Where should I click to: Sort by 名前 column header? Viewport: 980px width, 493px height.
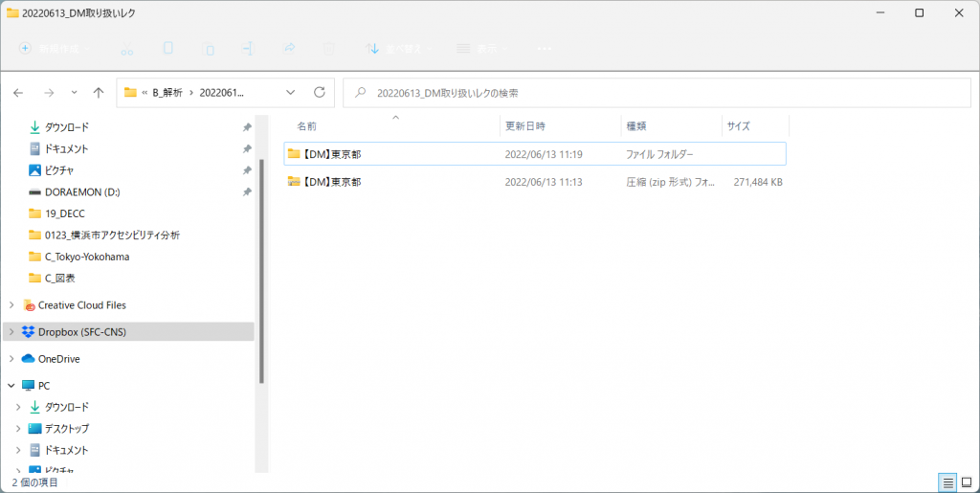306,126
